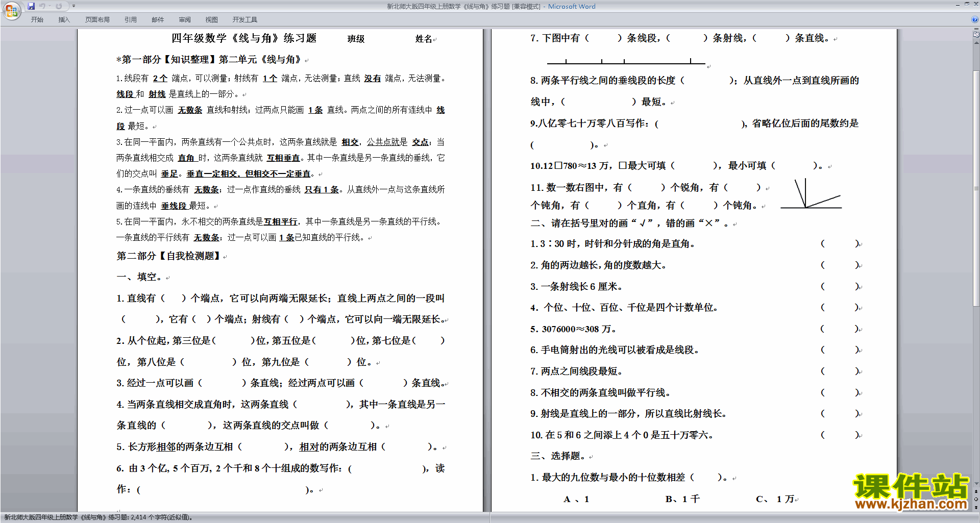Click the Save floppy disk icon
The image size is (980, 523).
click(31, 6)
